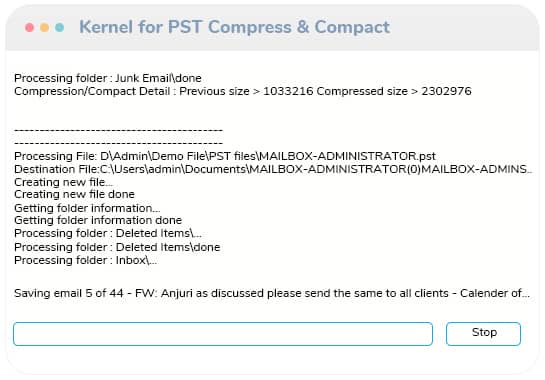
Task: Click the first dashed separator line
Action: [118, 130]
